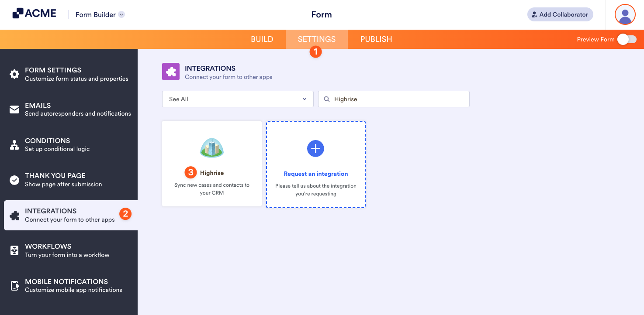Toggle the Preview Form switch

[627, 39]
